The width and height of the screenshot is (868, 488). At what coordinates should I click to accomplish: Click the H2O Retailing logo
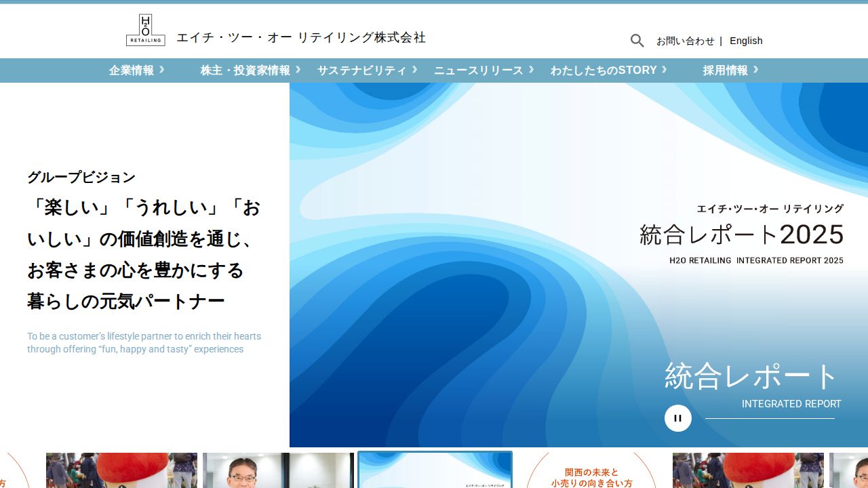point(145,30)
